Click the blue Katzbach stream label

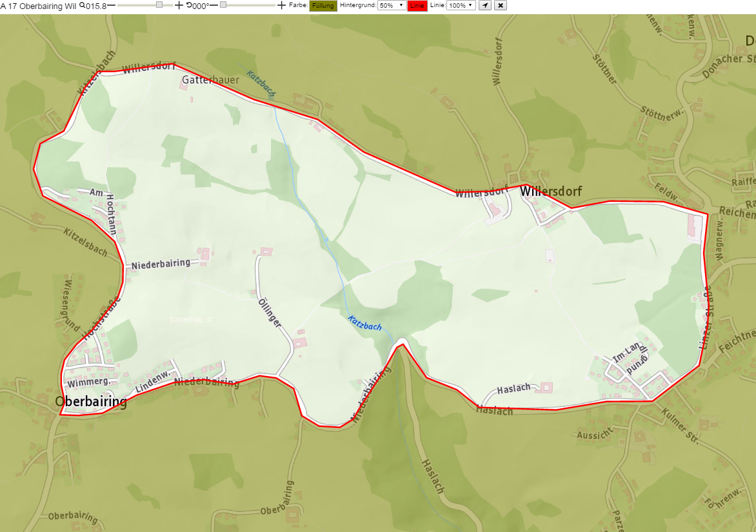click(x=364, y=323)
